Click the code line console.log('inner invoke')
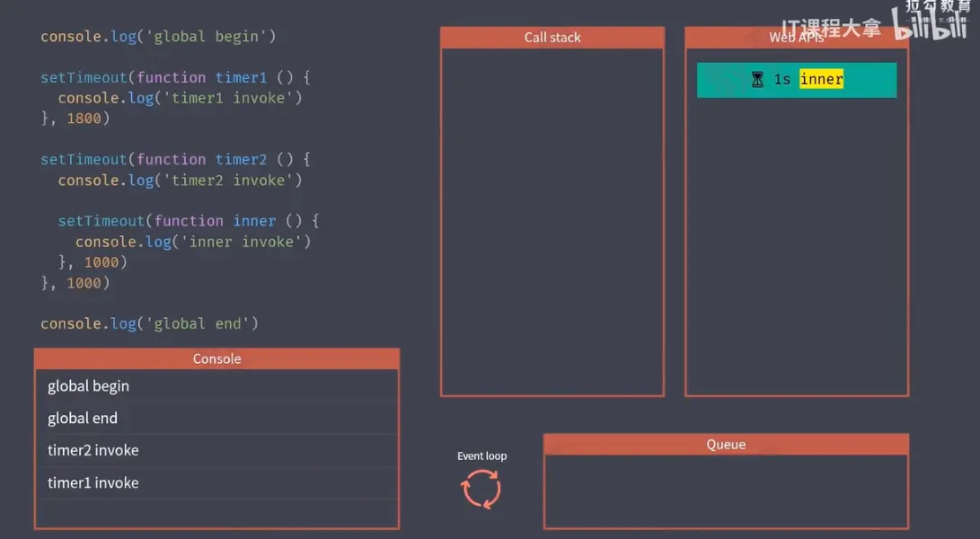The image size is (980, 539). point(193,242)
